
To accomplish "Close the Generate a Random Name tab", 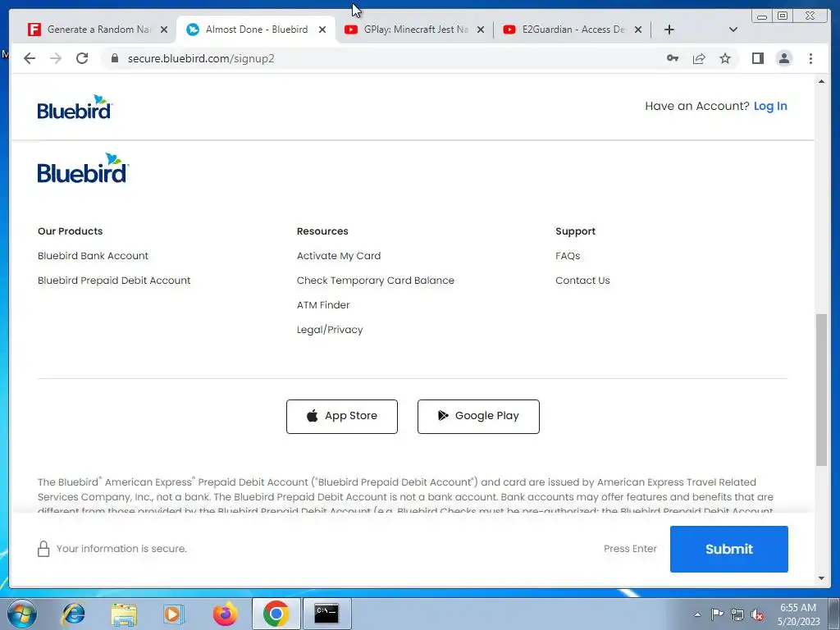I will pos(164,30).
